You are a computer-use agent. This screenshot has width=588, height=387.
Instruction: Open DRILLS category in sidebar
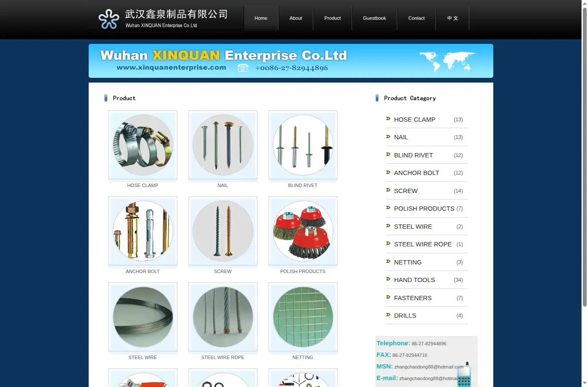(405, 316)
